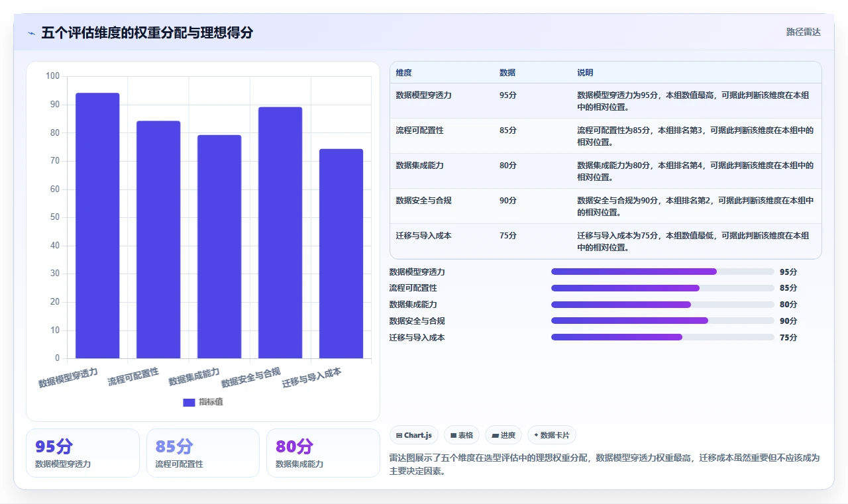Click the 数据集成能力 progress bar
This screenshot has height=504, width=848.
click(662, 305)
